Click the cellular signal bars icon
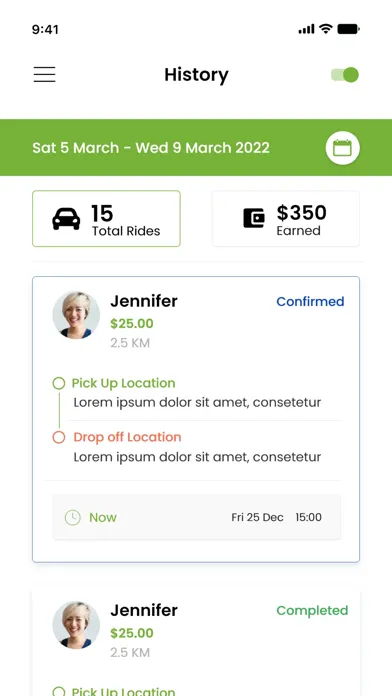 click(x=307, y=29)
